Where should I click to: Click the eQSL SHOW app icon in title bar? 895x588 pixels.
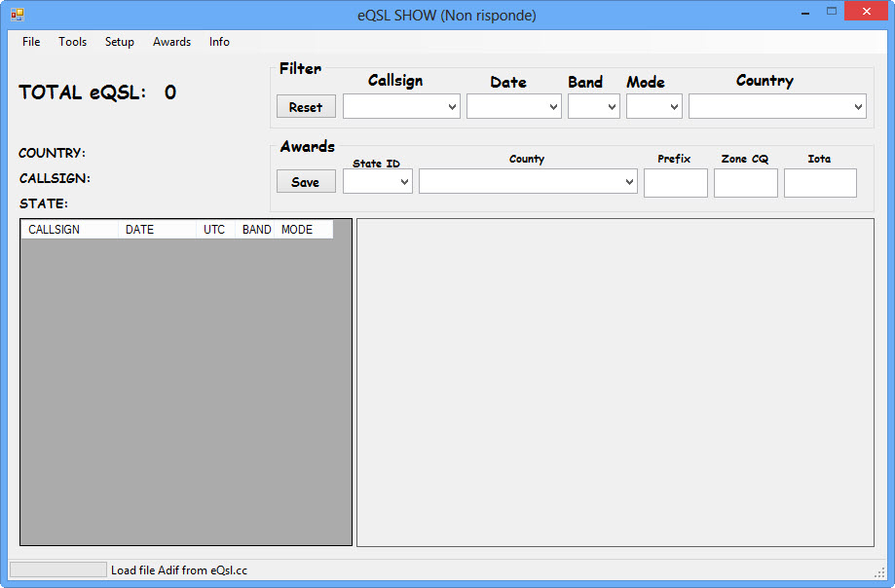(17, 16)
